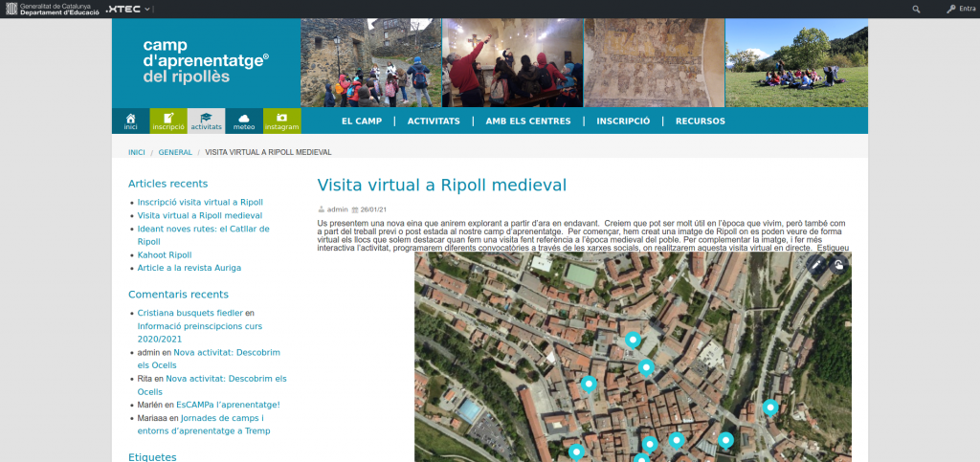Open the Kahoot Ripoll article link

tap(164, 255)
